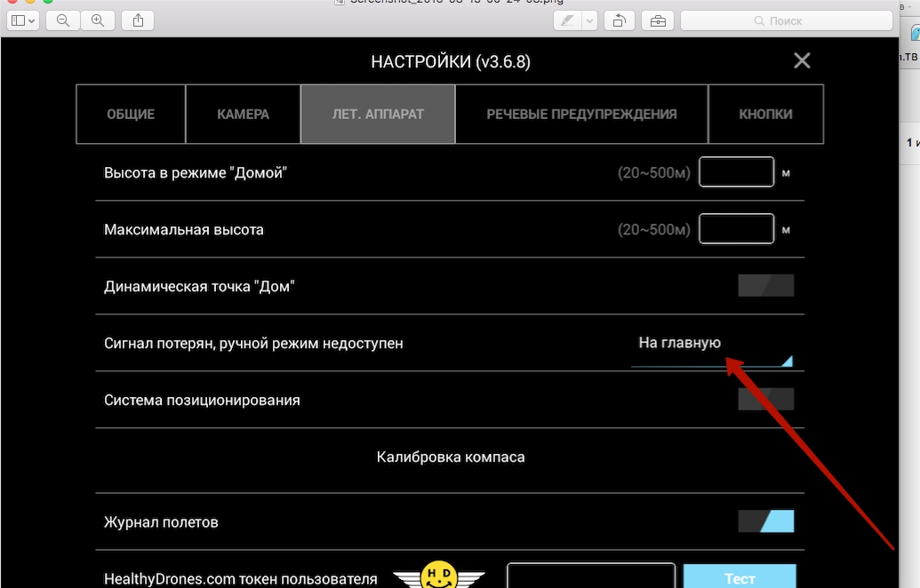
Task: Toggle the Система позиционирования switch
Action: point(765,400)
